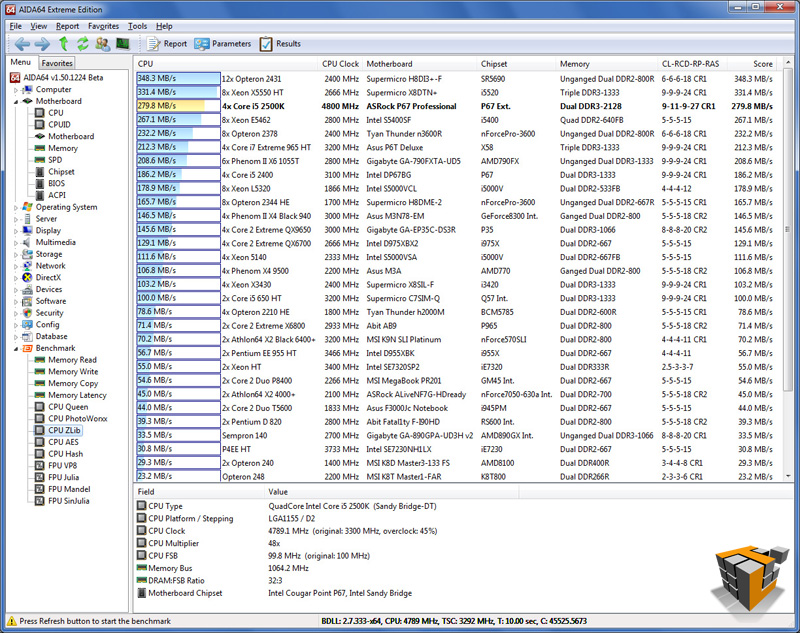Open the Chipset tree item

(61, 171)
